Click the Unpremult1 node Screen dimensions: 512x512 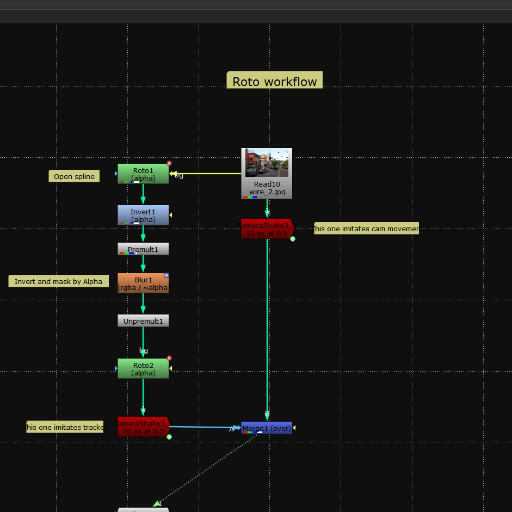(143, 321)
